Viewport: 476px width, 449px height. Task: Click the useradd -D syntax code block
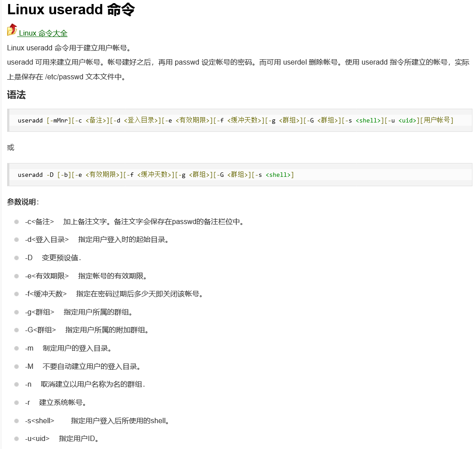[x=239, y=175]
